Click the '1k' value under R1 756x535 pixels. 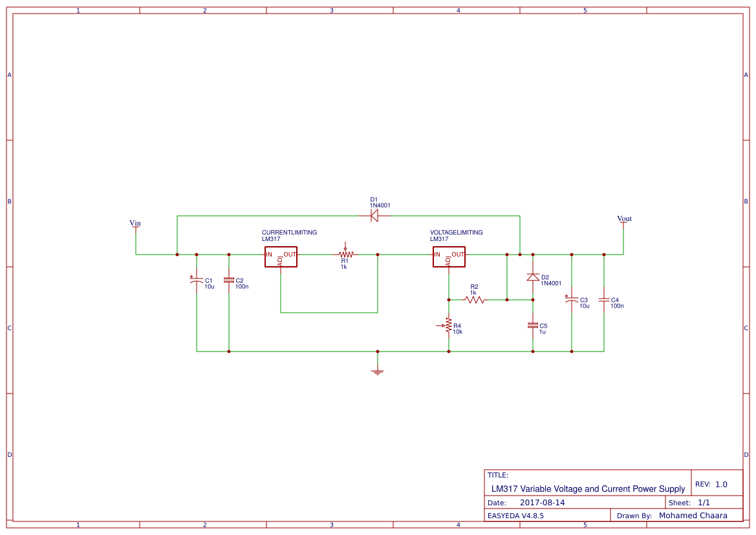coord(344,267)
